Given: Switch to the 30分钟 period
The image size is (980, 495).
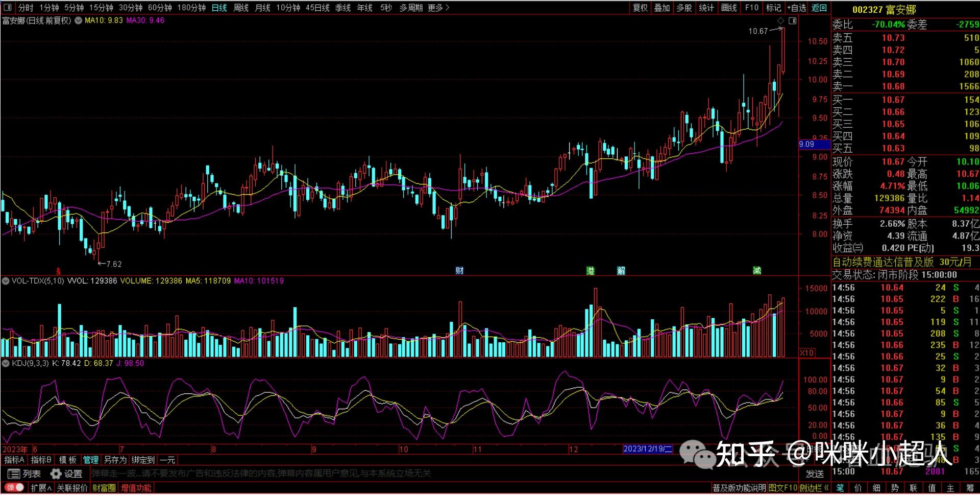Looking at the screenshot, I should coord(131,8).
